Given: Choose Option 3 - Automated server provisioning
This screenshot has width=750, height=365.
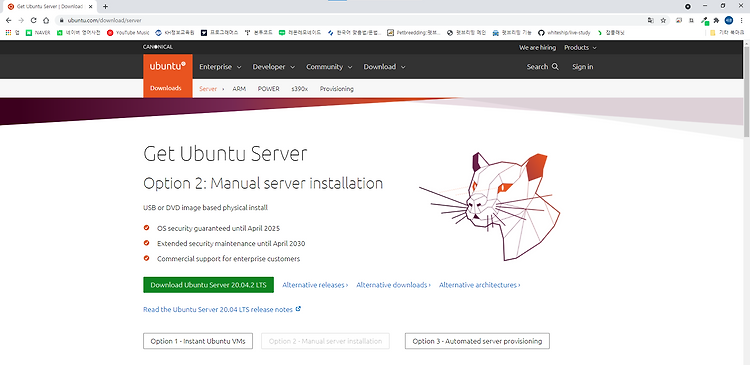Looking at the screenshot, I should click(x=477, y=341).
